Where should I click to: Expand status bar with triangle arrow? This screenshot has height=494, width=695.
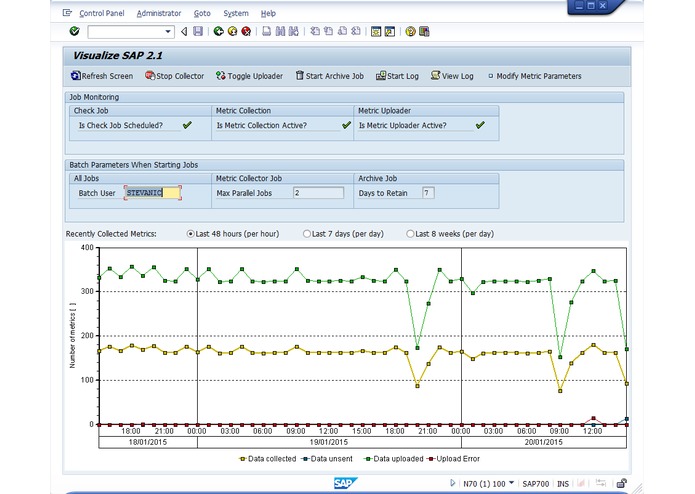(x=453, y=483)
